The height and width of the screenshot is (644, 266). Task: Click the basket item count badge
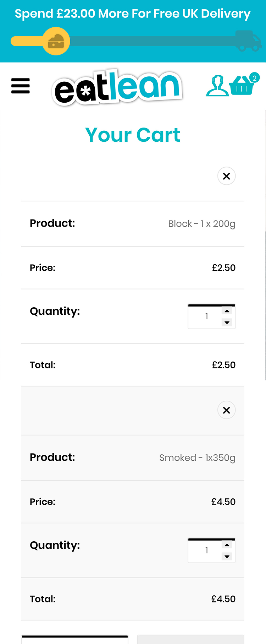[x=254, y=78]
